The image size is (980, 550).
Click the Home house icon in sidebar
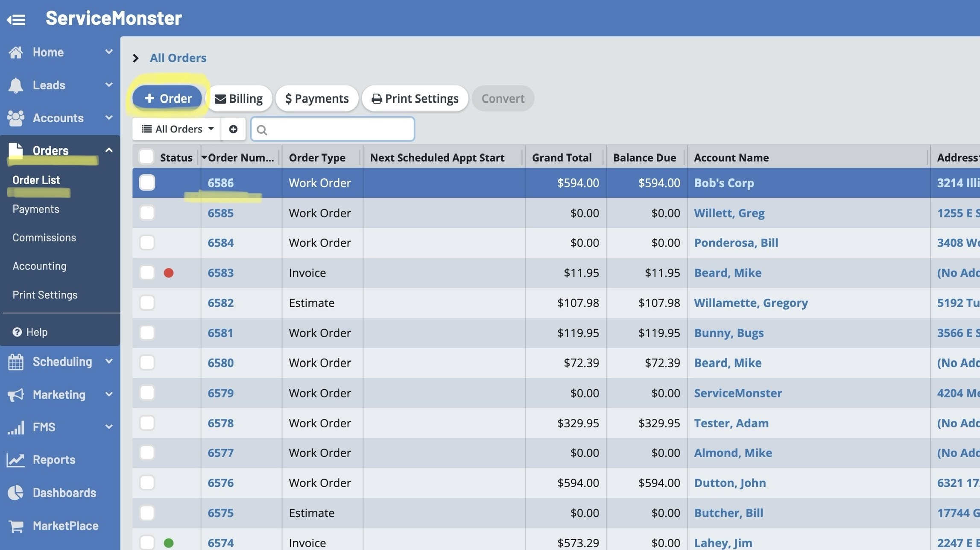[x=16, y=52]
